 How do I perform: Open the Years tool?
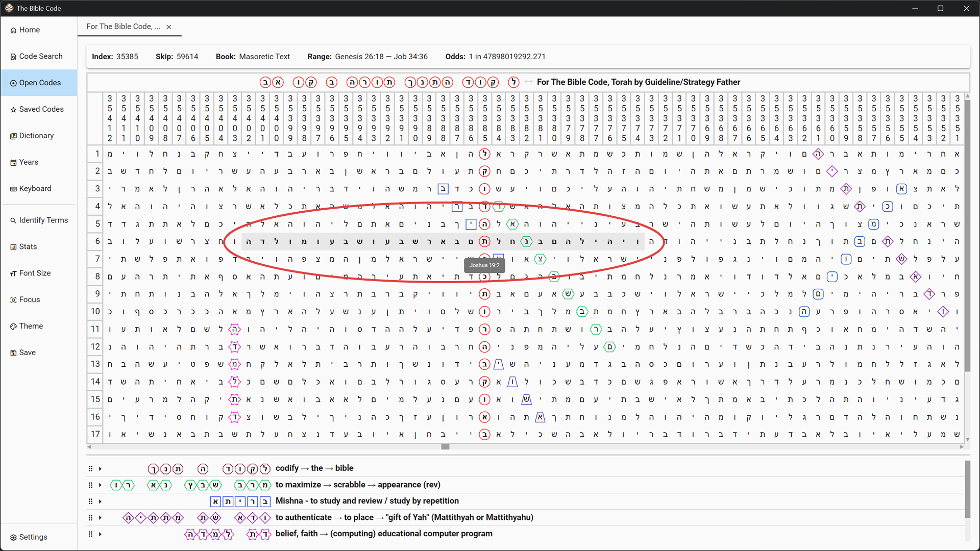pyautogui.click(x=28, y=162)
